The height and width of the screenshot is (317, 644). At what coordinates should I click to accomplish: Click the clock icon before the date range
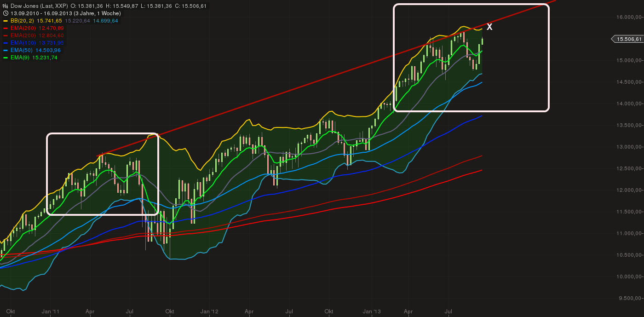(5, 13)
